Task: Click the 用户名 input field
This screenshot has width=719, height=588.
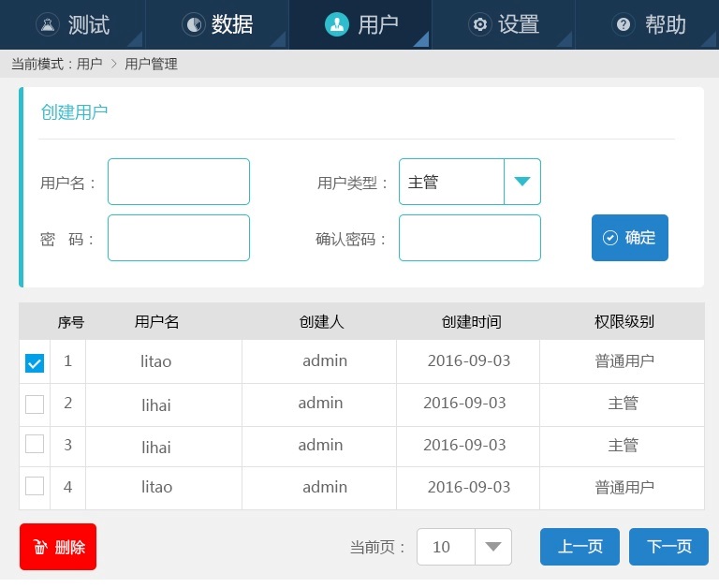Action: pos(179,182)
